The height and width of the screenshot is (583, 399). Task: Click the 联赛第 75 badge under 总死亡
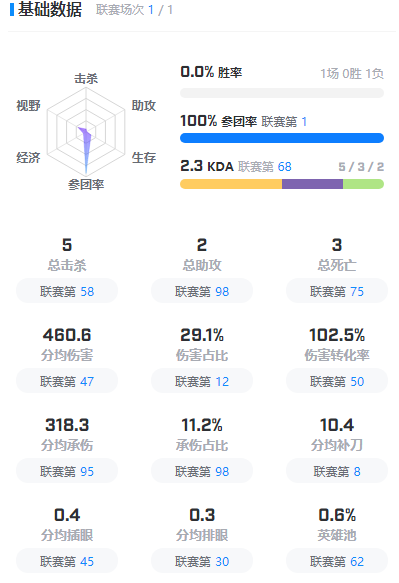(x=337, y=291)
